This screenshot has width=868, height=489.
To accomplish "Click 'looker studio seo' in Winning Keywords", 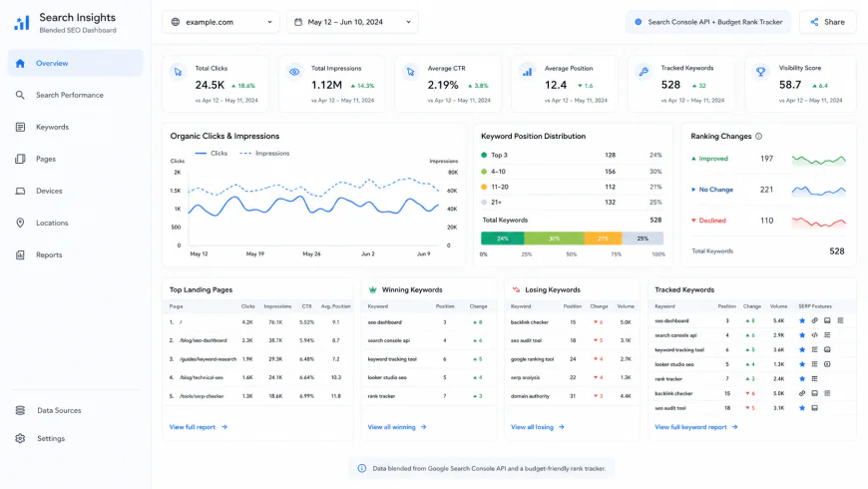I will tap(387, 377).
